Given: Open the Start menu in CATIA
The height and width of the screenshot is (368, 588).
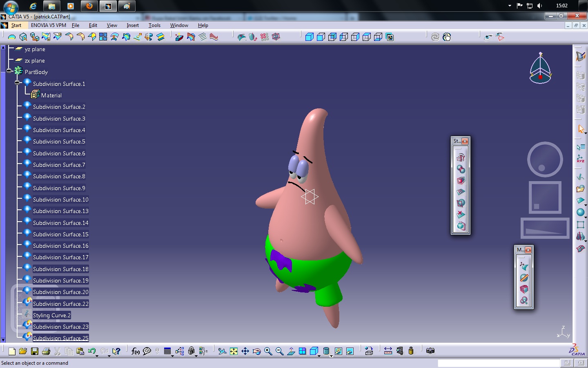Looking at the screenshot, I should click(16, 25).
